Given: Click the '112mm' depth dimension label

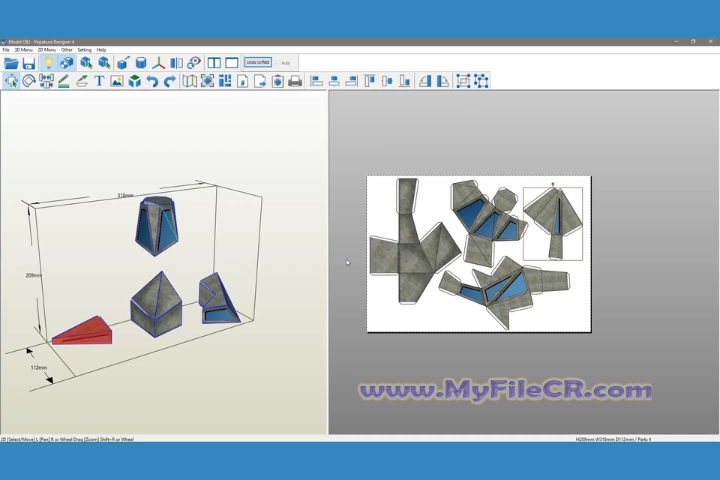Looking at the screenshot, I should click(39, 367).
